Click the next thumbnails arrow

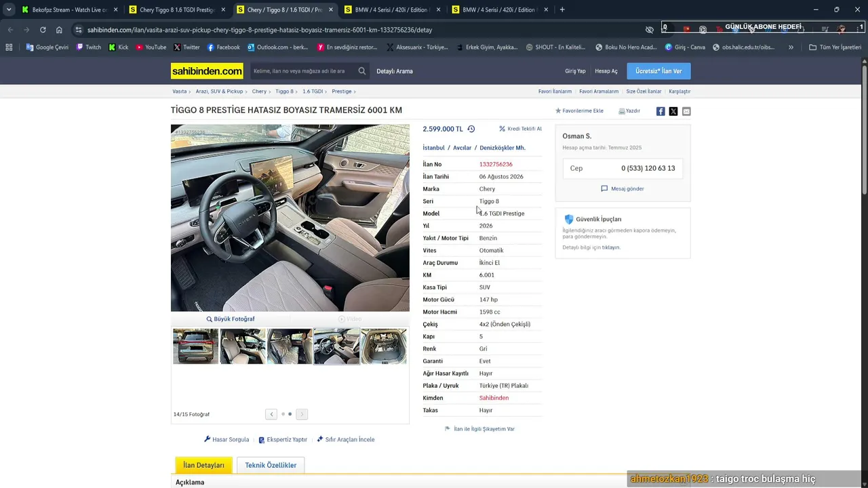(302, 414)
